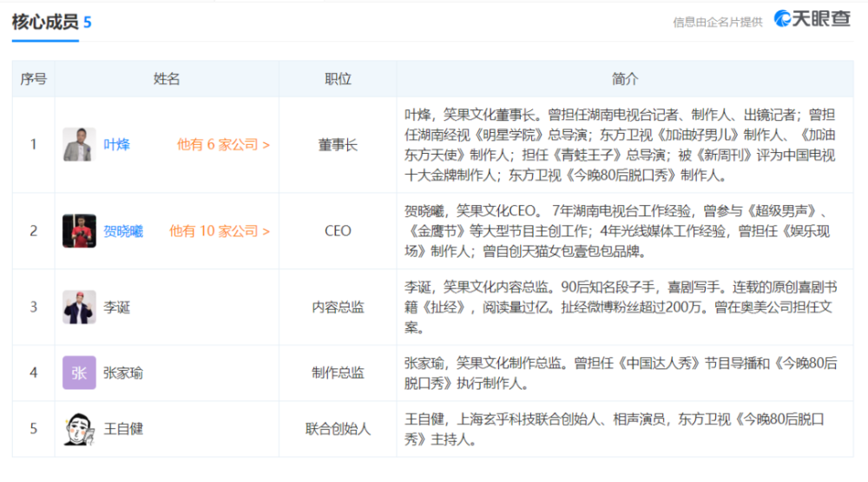Open the 贺晓曦 profile link

pyautogui.click(x=123, y=231)
